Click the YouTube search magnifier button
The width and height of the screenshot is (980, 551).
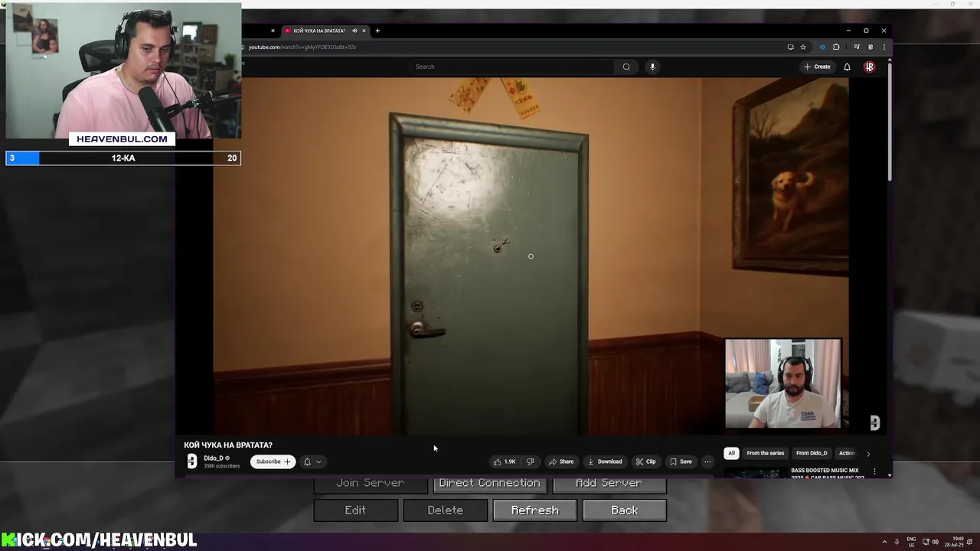[626, 67]
